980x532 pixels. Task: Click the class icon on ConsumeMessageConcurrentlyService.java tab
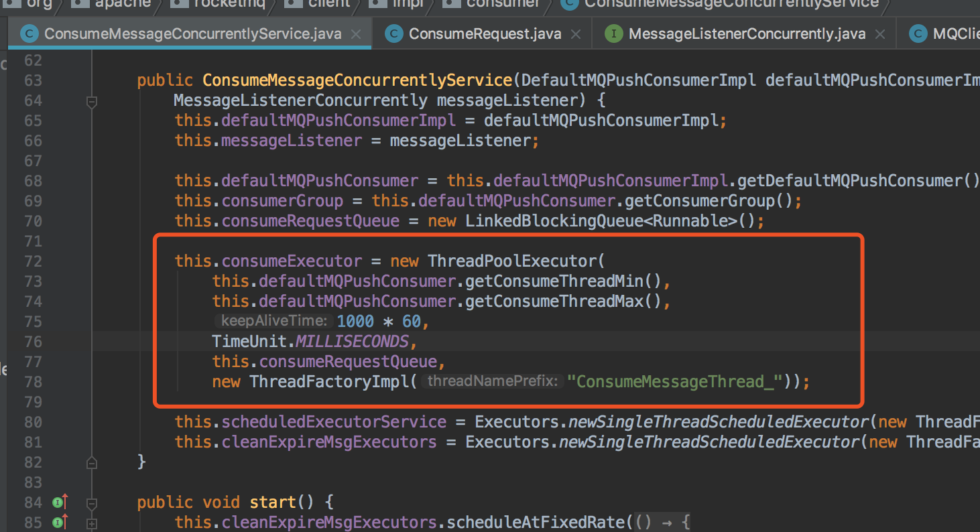[x=29, y=34]
